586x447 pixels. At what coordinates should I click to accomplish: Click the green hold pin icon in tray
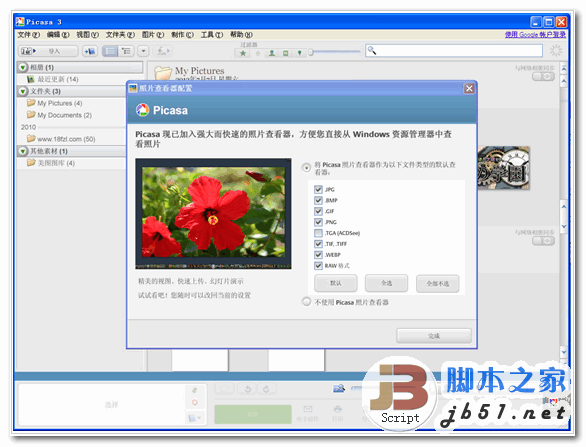coord(195,390)
